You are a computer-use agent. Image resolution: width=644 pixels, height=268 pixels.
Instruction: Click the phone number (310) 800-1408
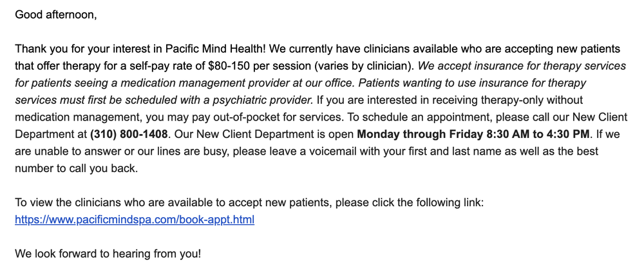(129, 134)
